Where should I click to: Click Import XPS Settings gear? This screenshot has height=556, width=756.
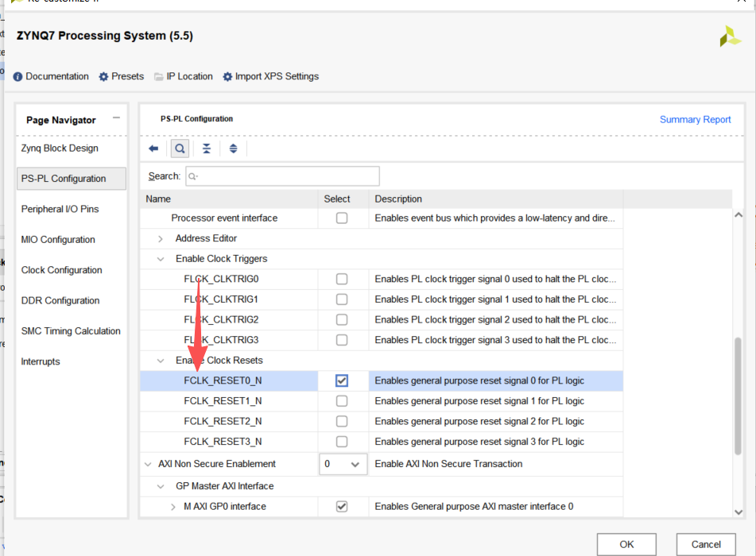pyautogui.click(x=227, y=76)
